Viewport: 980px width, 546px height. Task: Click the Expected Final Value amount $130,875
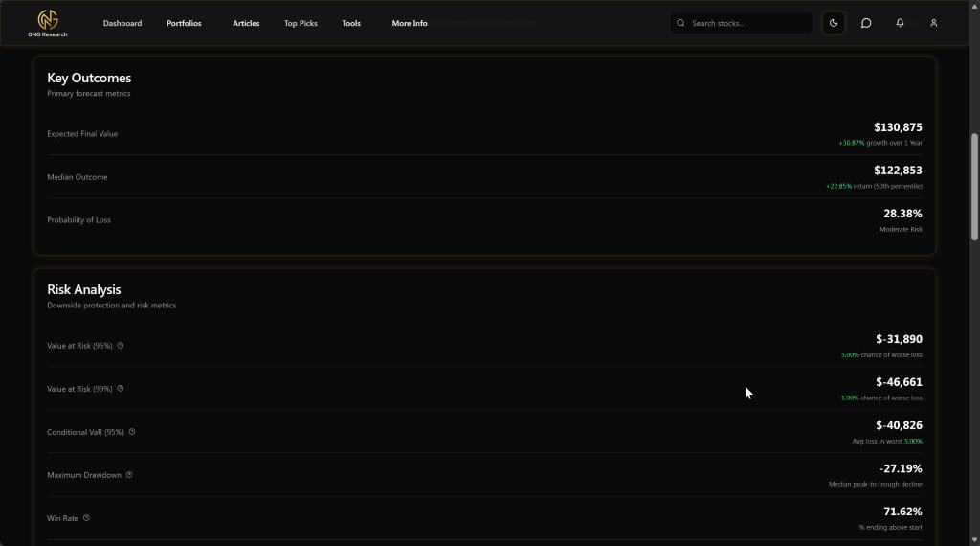pyautogui.click(x=898, y=127)
